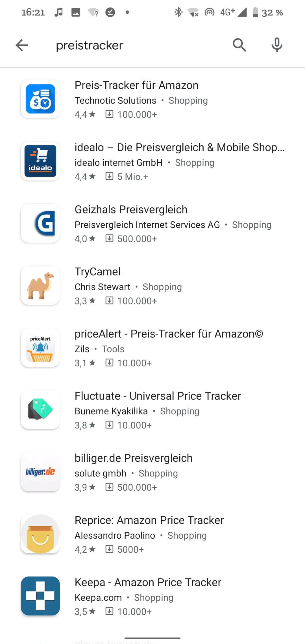The image size is (305, 644).
Task: Select billiger.de Preisvergleich title text
Action: (134, 458)
